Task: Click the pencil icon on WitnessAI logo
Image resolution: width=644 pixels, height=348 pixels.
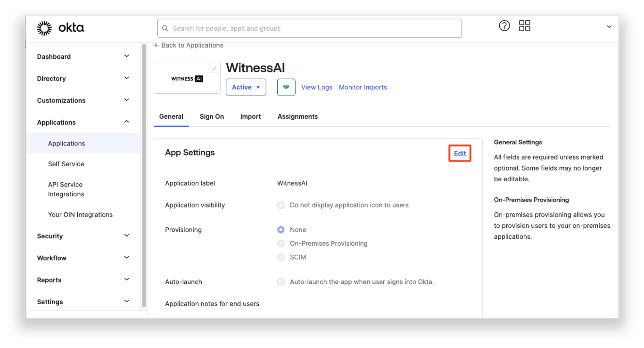Action: pos(214,68)
